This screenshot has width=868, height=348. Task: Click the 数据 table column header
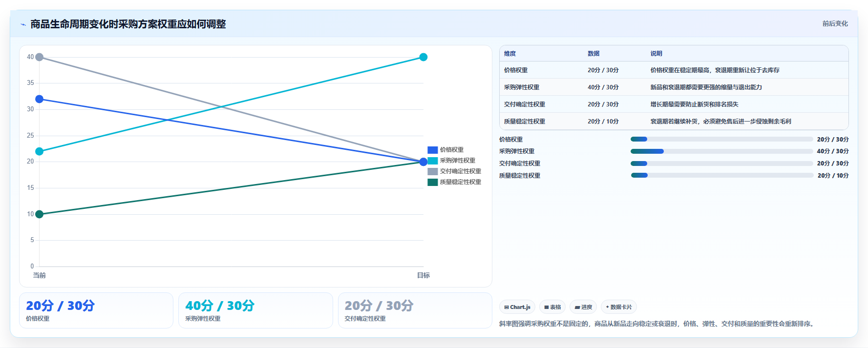click(x=593, y=54)
